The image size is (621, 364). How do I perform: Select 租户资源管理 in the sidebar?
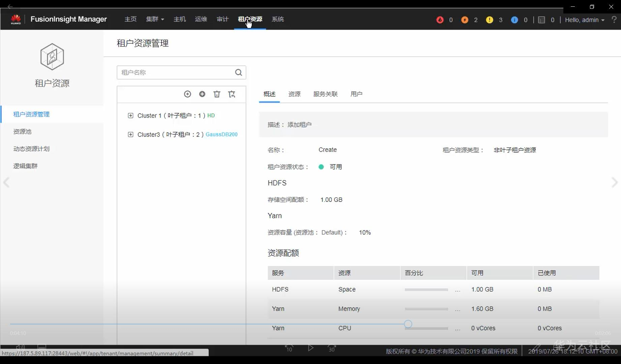coord(31,114)
